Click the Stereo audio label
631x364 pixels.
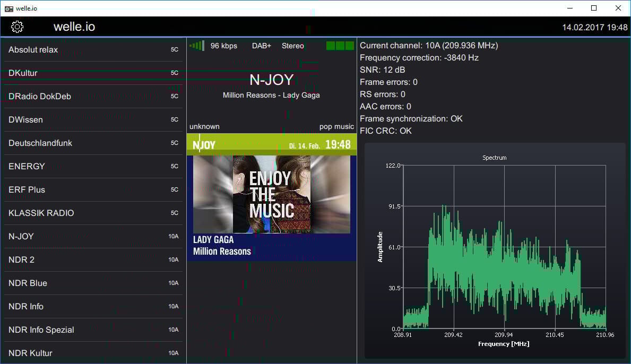pyautogui.click(x=292, y=46)
